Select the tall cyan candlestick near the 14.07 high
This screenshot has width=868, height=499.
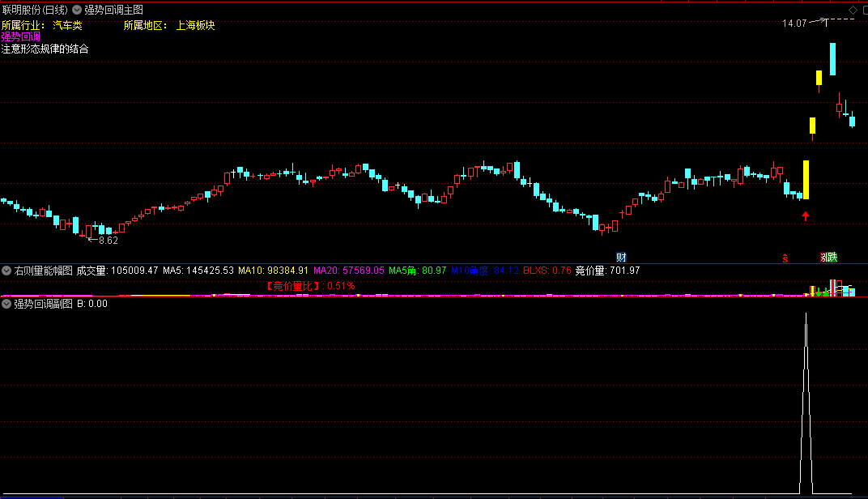(832, 59)
